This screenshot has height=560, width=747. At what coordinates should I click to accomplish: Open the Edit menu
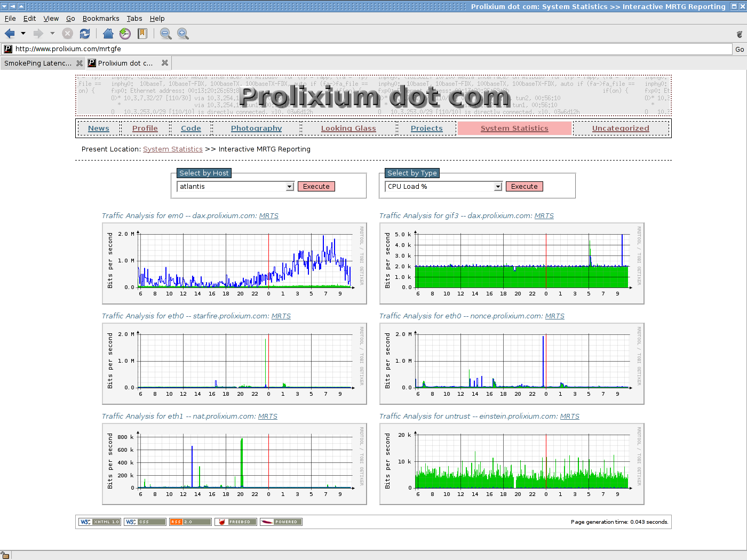point(30,19)
